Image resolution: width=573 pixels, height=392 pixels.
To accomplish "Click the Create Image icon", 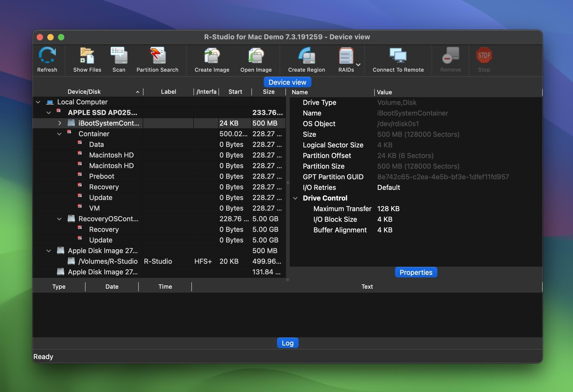I will coord(212,56).
